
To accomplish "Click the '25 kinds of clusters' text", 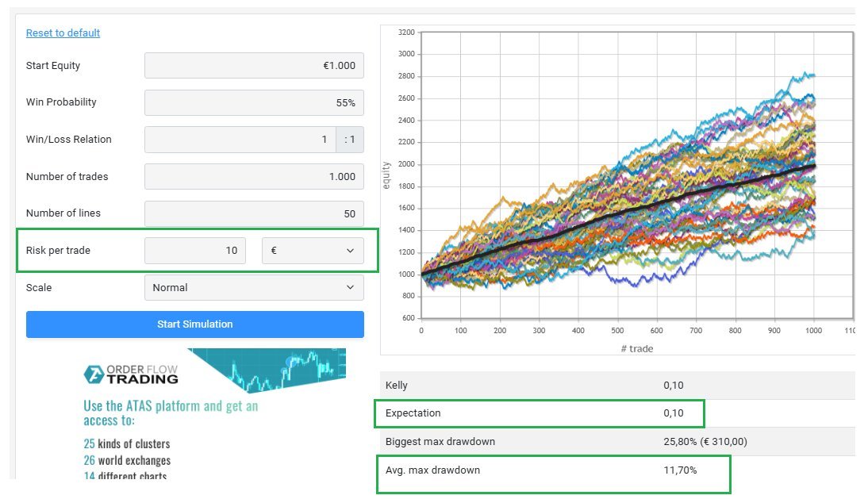I will (127, 443).
